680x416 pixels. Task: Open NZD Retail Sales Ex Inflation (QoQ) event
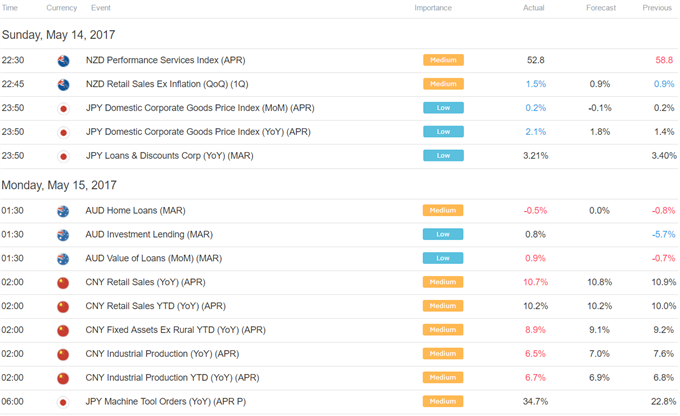pyautogui.click(x=167, y=84)
